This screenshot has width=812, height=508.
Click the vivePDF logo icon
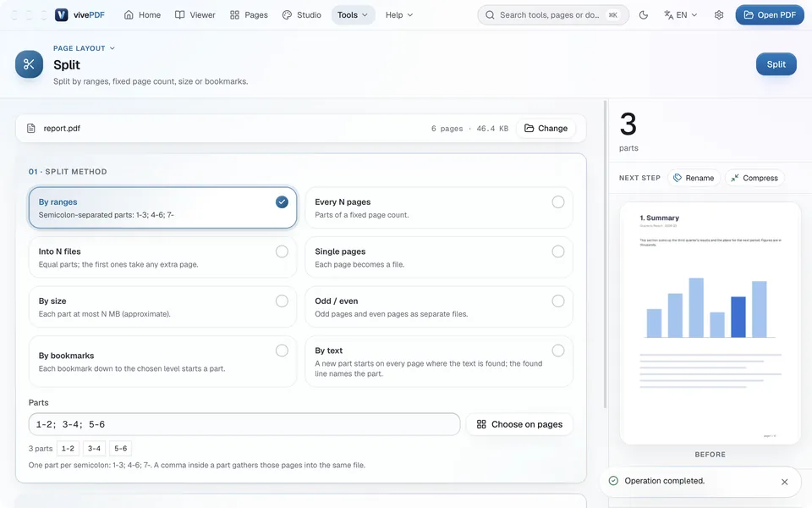(x=62, y=15)
